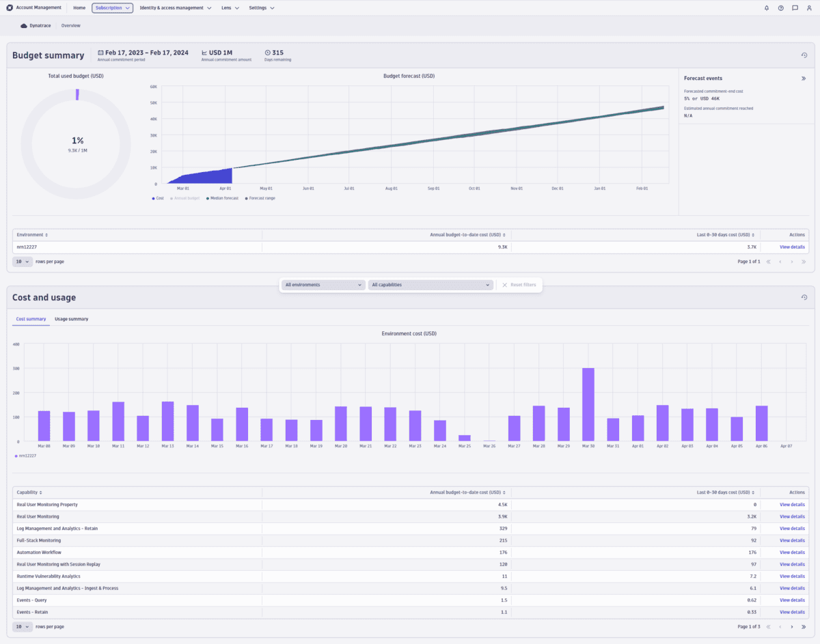Open the All environments dropdown
The image size is (820, 644).
click(323, 285)
